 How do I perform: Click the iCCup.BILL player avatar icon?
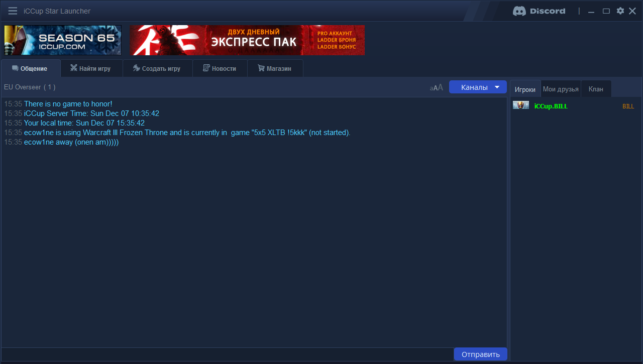pos(521,105)
